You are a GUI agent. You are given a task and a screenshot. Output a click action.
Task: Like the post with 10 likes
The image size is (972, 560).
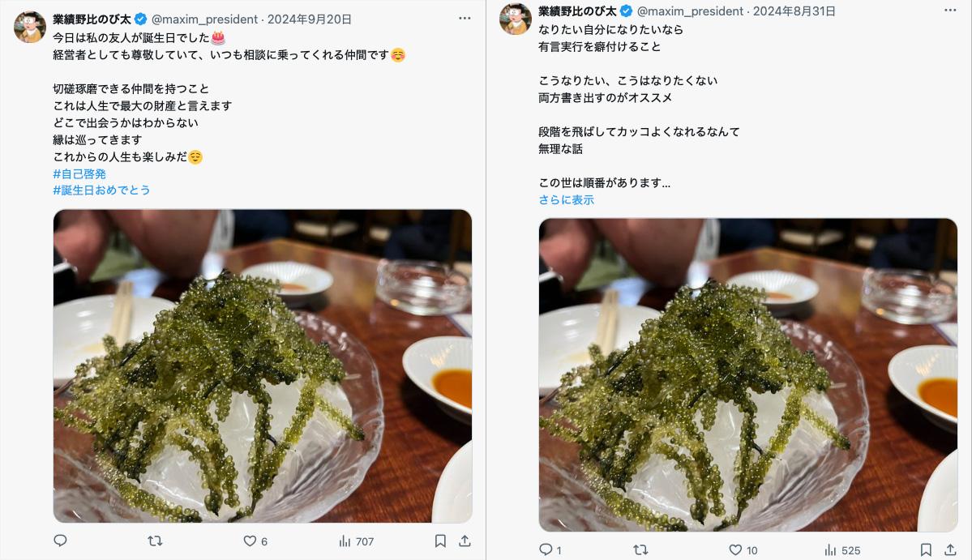(743, 550)
